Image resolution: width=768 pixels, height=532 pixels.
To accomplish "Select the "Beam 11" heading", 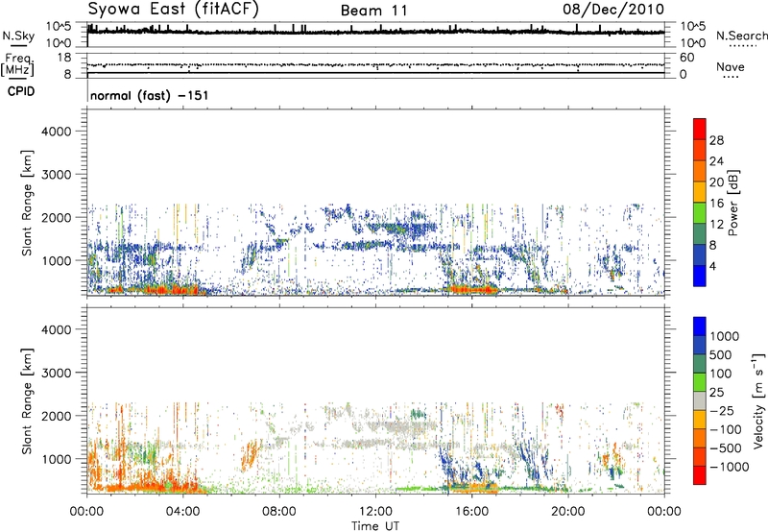I will (374, 11).
